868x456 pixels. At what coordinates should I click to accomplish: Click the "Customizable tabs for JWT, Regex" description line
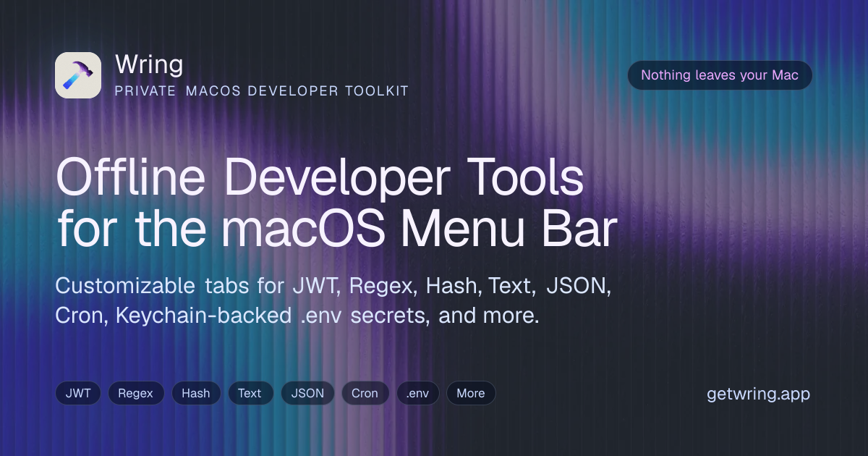point(333,286)
